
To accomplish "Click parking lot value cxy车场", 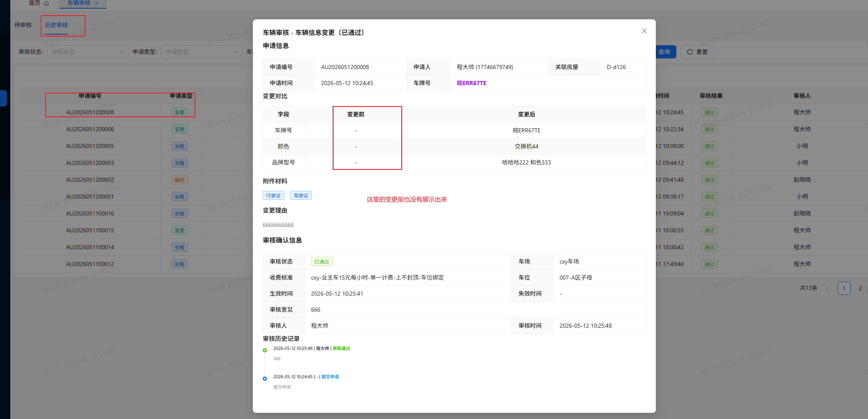I will [x=569, y=262].
